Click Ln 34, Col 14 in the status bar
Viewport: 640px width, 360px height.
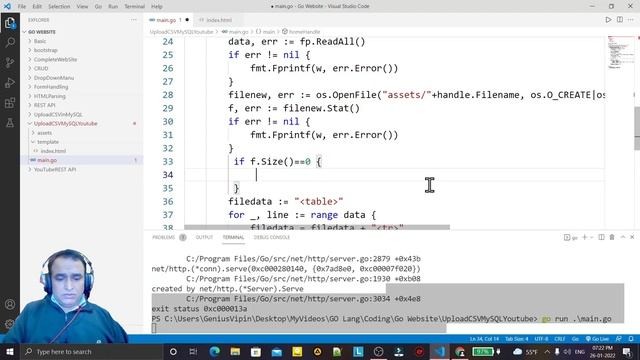coord(484,339)
